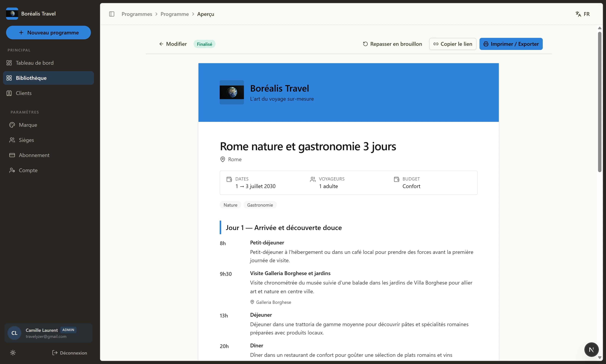Click scrollbar up arrow

[x=600, y=28]
